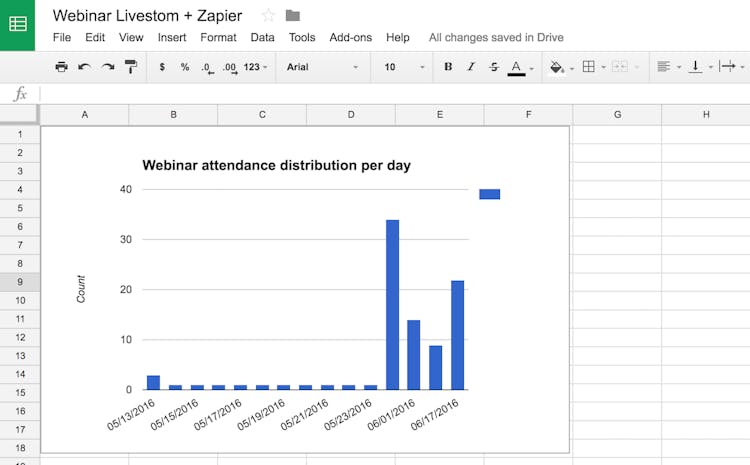Screen dimensions: 750x465
Task: Move document using folder icon
Action: click(x=292, y=15)
